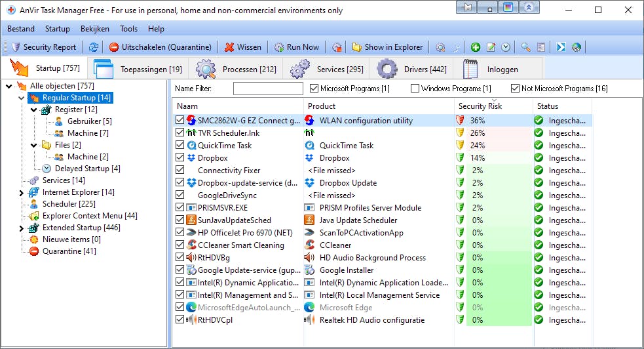The width and height of the screenshot is (644, 349).
Task: Click the Dropbox icon in the Naam column
Action: tap(191, 158)
